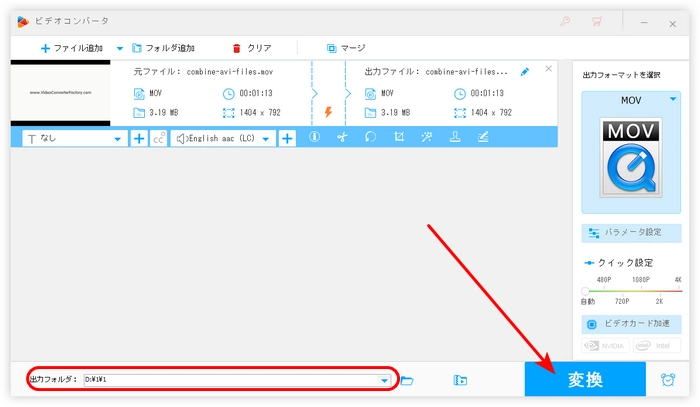Click the lightning acceleration icon

click(x=328, y=112)
